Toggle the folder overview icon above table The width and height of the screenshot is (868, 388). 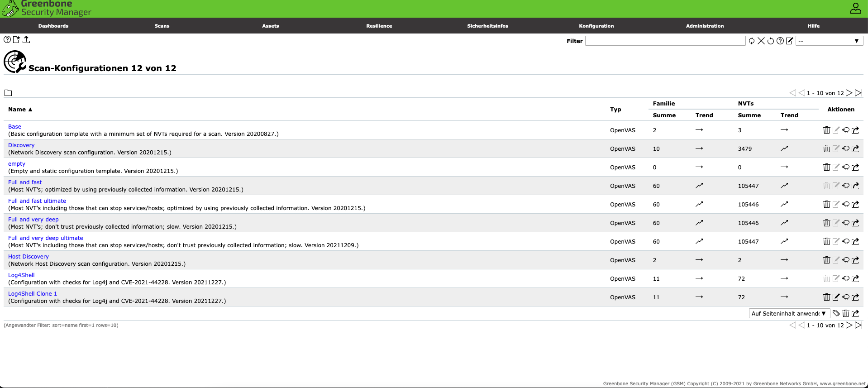(8, 93)
